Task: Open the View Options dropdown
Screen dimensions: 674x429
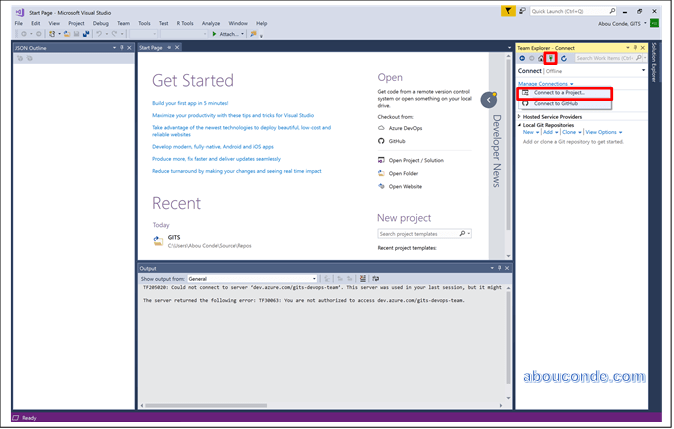Action: click(x=603, y=132)
